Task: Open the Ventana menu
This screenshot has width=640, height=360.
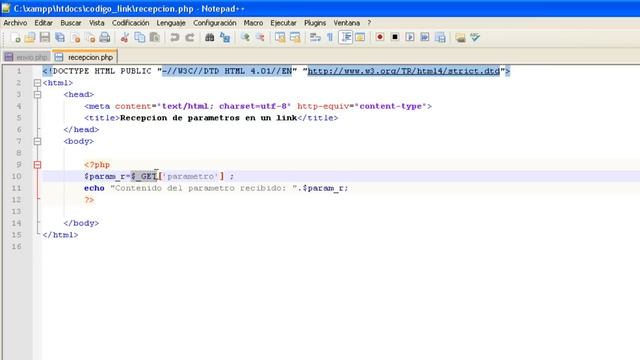Action: 347,23
